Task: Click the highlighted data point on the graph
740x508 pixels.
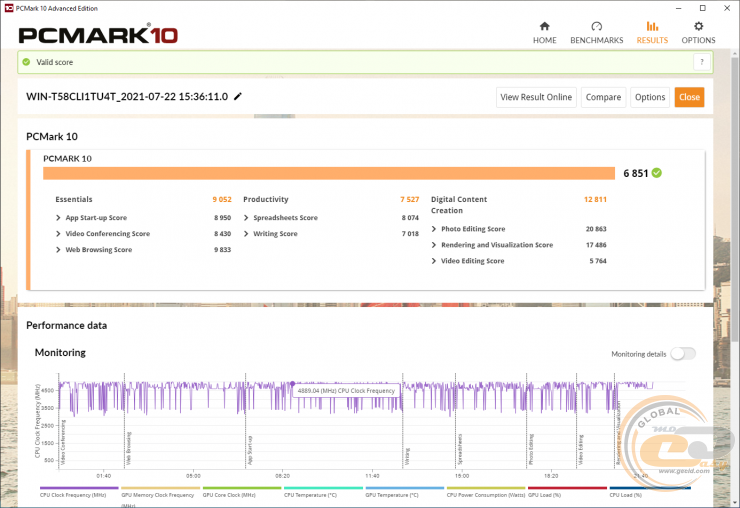Action: [x=293, y=383]
